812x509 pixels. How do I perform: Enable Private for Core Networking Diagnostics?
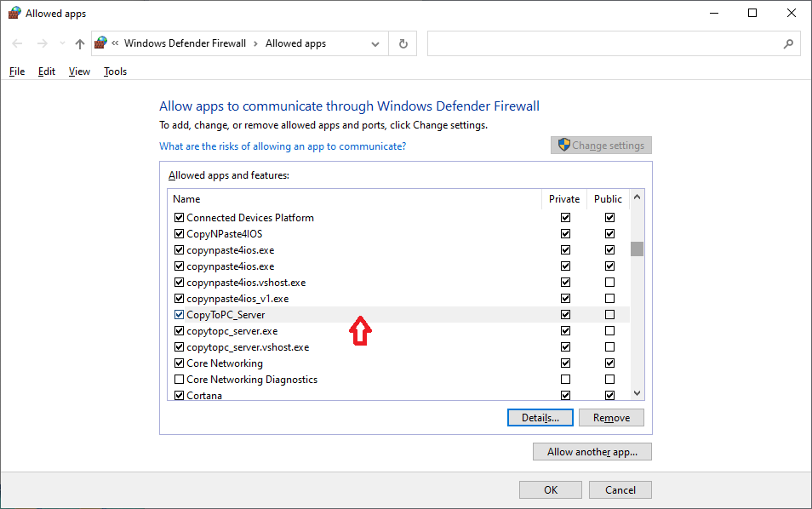click(565, 379)
